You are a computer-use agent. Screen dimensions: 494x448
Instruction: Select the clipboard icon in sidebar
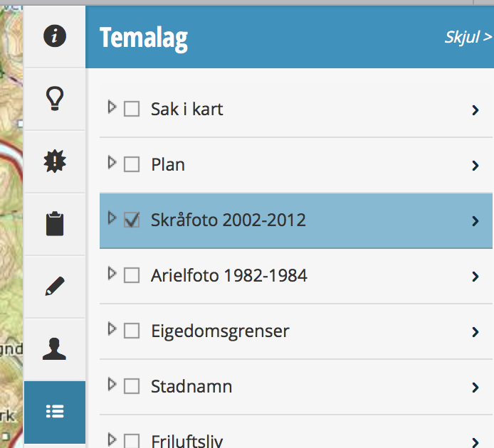[55, 224]
